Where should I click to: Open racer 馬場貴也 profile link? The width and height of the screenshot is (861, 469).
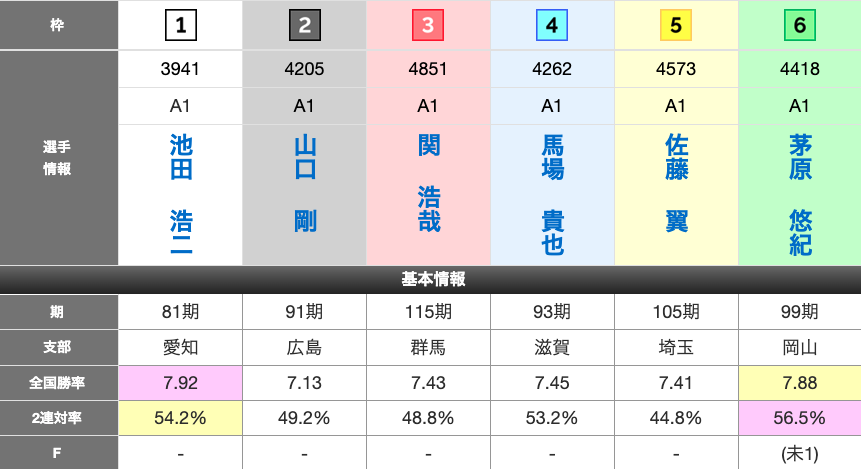[x=552, y=195]
